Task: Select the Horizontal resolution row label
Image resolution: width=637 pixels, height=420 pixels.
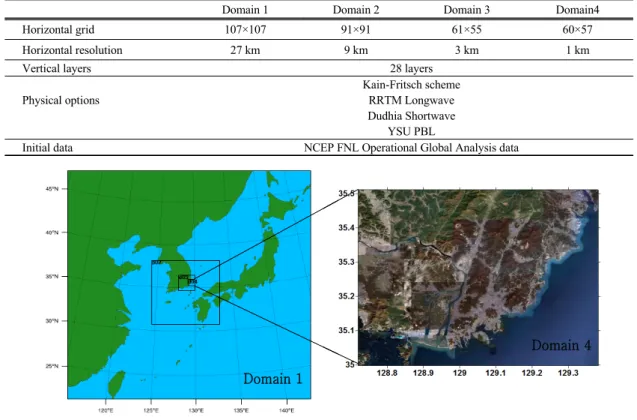Action: [x=72, y=50]
